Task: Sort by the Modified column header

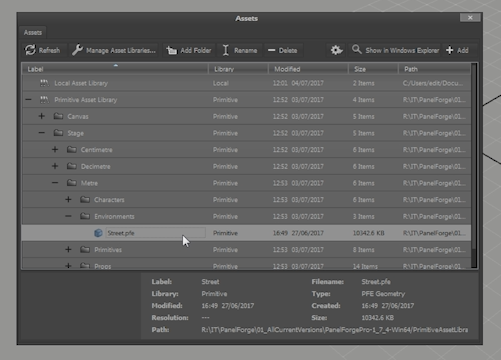Action: pyautogui.click(x=308, y=69)
